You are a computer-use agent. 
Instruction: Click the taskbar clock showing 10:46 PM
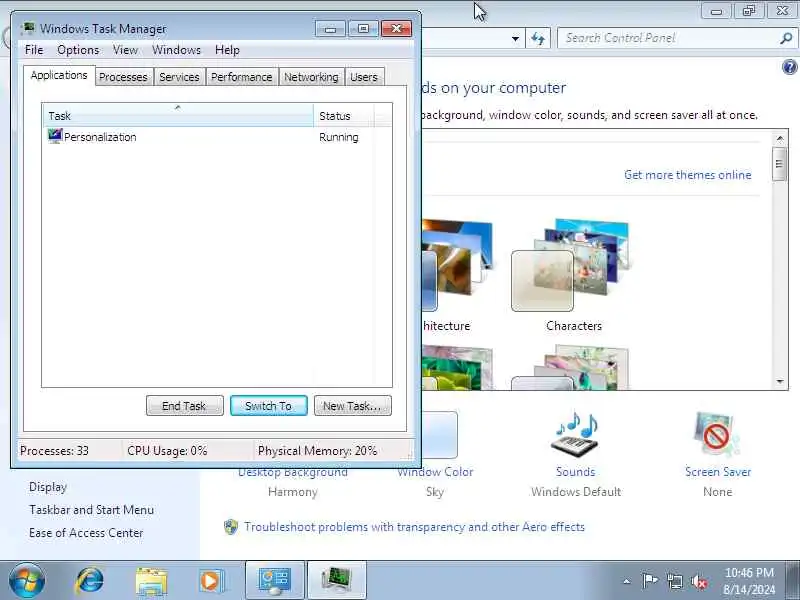click(749, 581)
